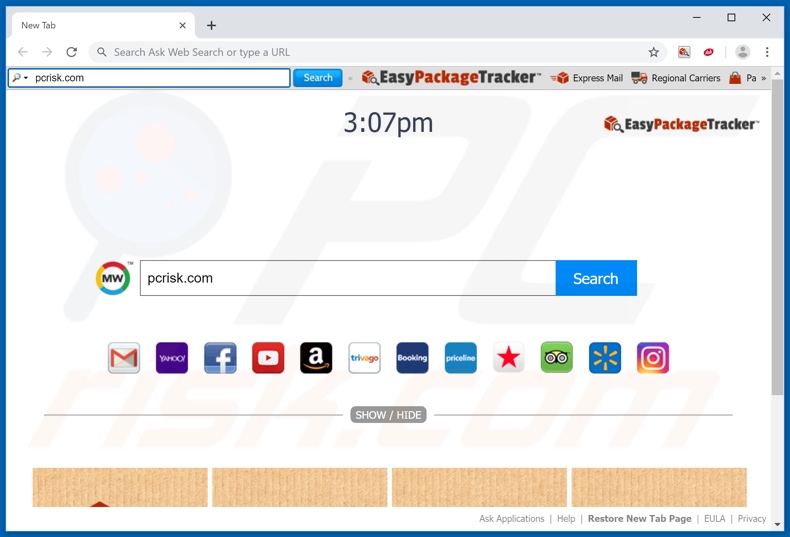Open the Privacy footer link
This screenshot has height=537, width=790.
(x=752, y=518)
